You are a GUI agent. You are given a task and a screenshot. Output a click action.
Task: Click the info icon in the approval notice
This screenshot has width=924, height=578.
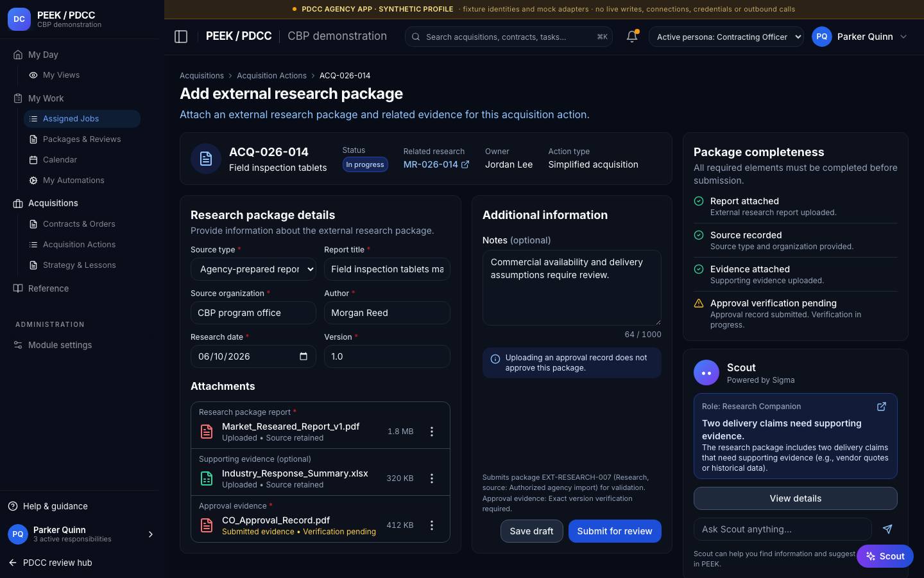tap(495, 360)
